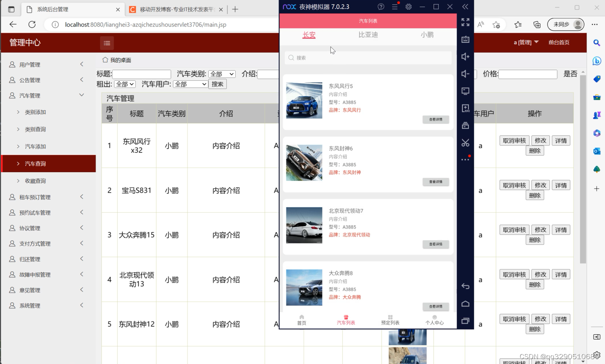Add new Edge sidebar app plus
This screenshot has height=364, width=605.
597,189
